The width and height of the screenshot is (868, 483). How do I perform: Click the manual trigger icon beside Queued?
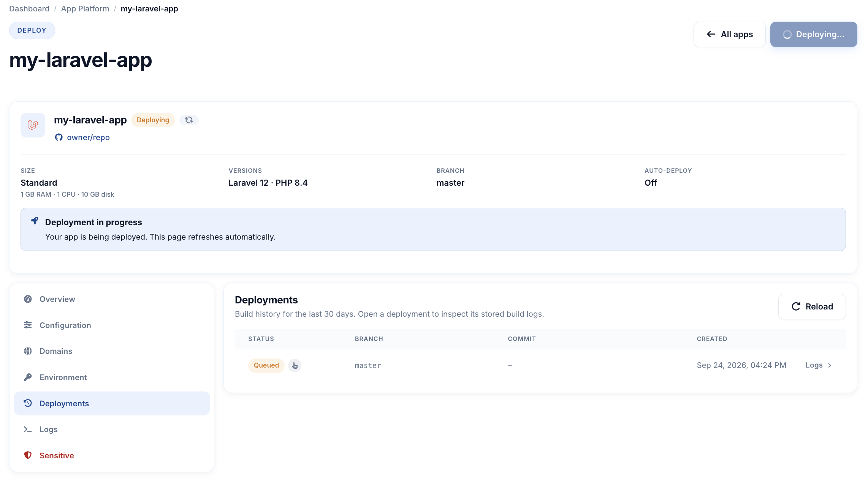click(x=295, y=365)
